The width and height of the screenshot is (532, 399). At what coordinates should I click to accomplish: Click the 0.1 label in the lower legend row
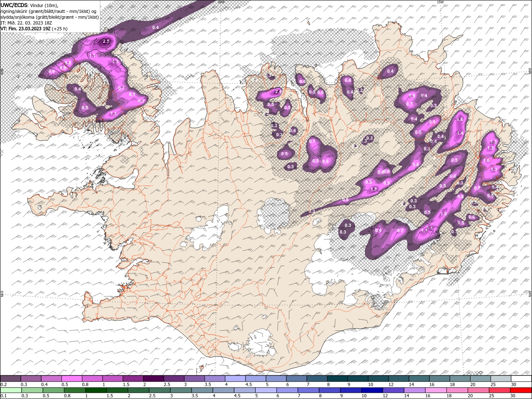(4, 396)
